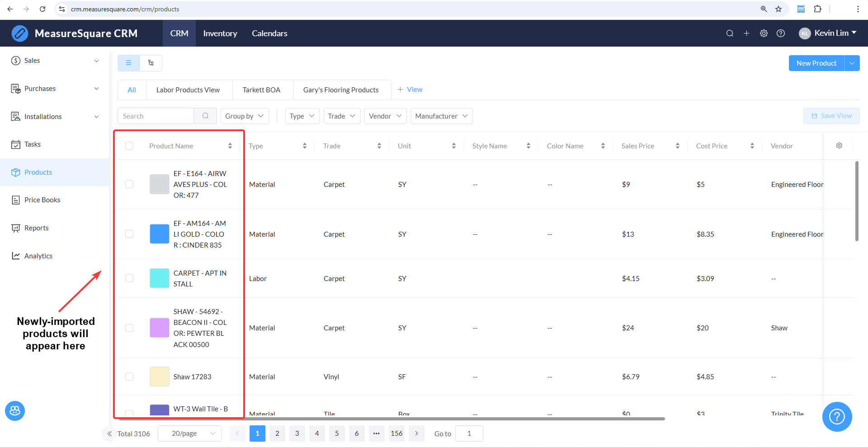
Task: Open the Tarkett BOA tab
Action: point(261,90)
